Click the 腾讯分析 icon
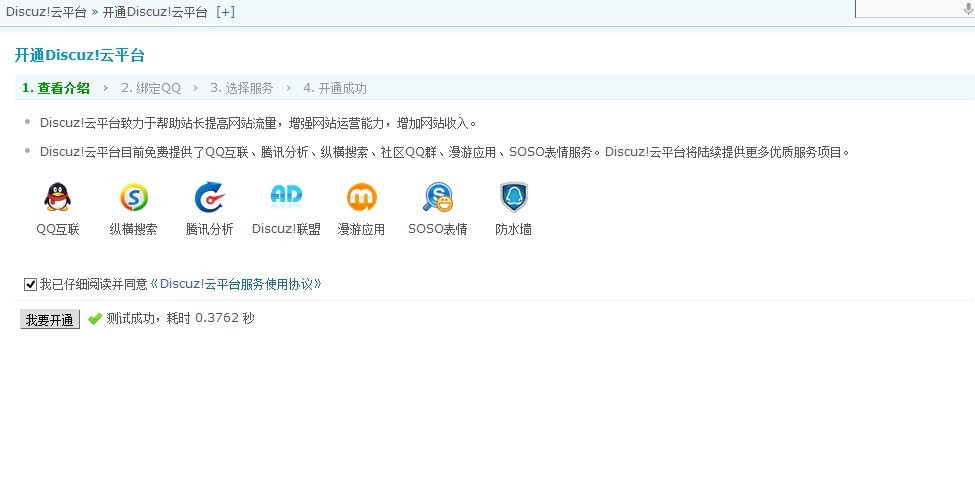 tap(210, 197)
